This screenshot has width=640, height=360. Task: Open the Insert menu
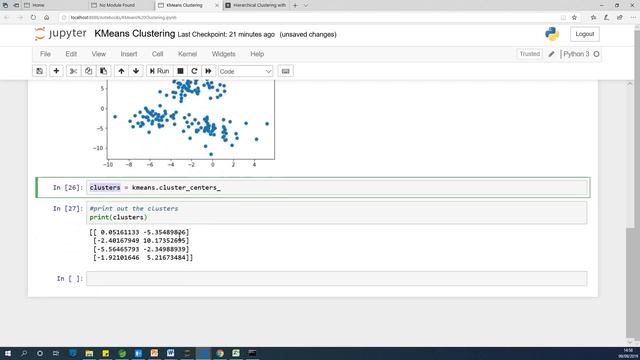(x=129, y=54)
